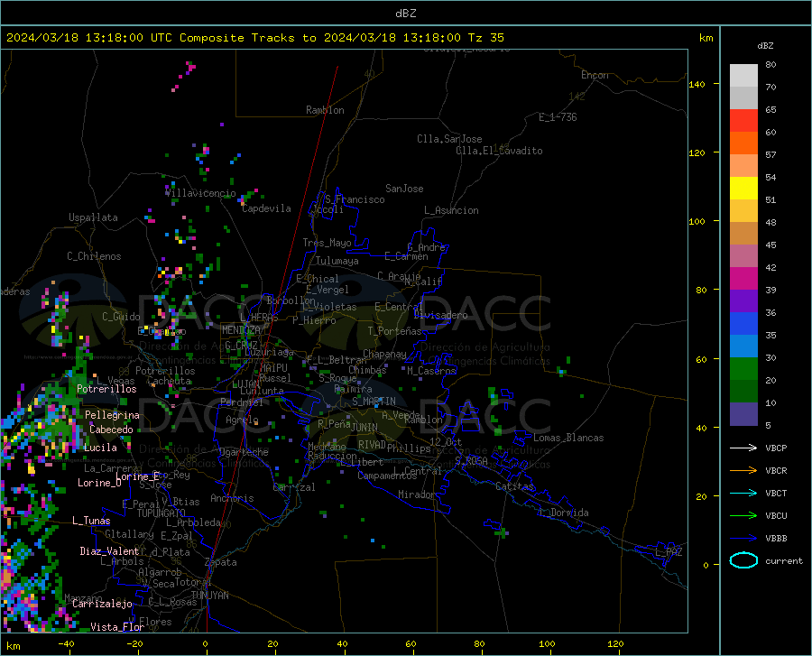This screenshot has height=656, width=812.
Task: Click the orange VBCR arrow legend icon
Action: coord(743,471)
